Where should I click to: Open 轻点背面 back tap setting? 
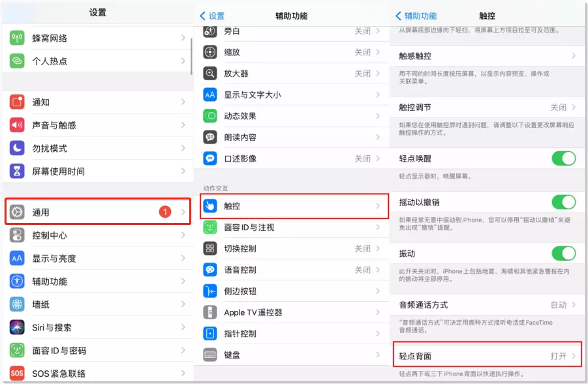(487, 356)
